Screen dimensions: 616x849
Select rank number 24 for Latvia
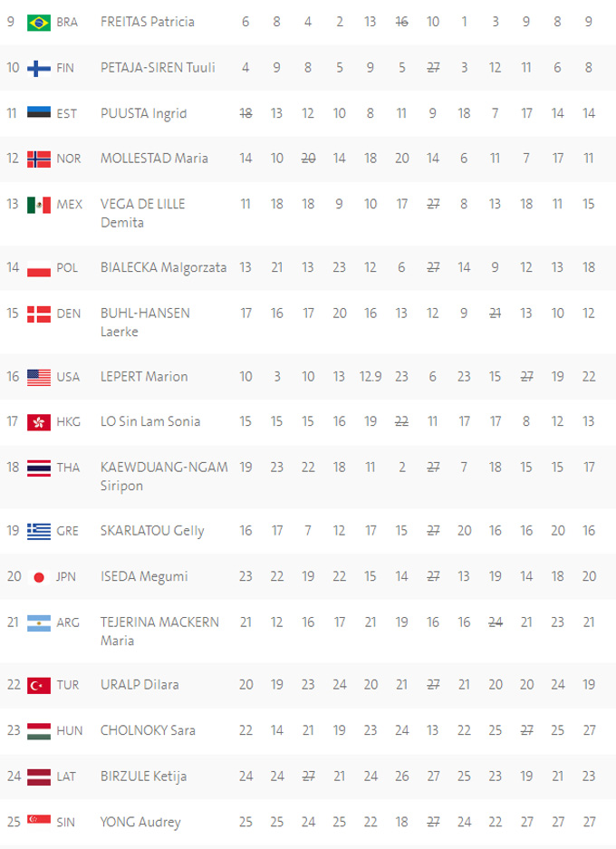coord(13,777)
